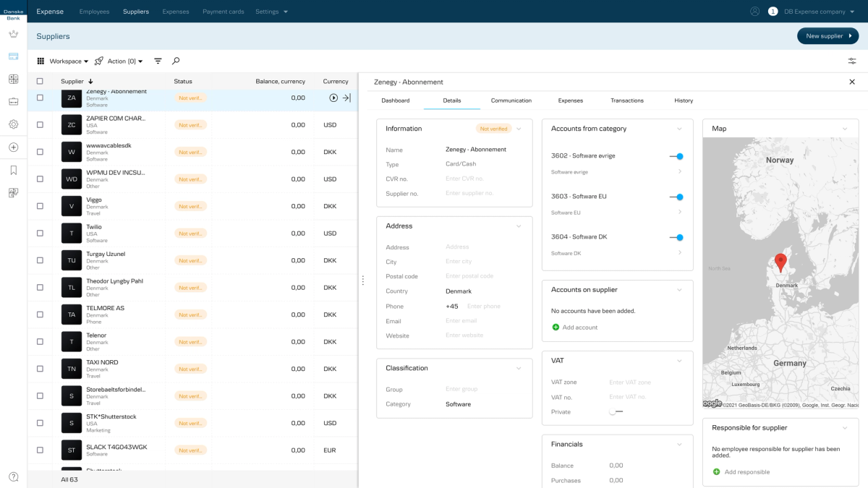The image size is (868, 488).
Task: Click the panel divider drag handle dots
Action: click(x=362, y=280)
